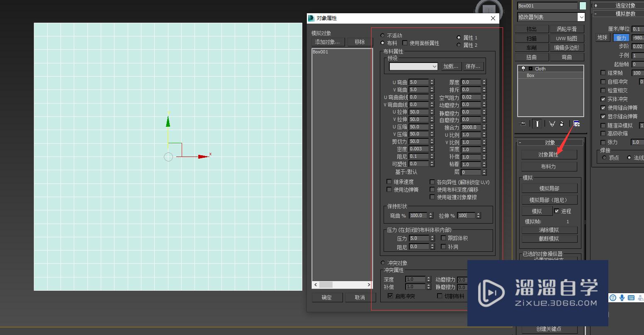Tick the 跟踪体积 checkbox
This screenshot has width=644, height=335.
click(443, 238)
